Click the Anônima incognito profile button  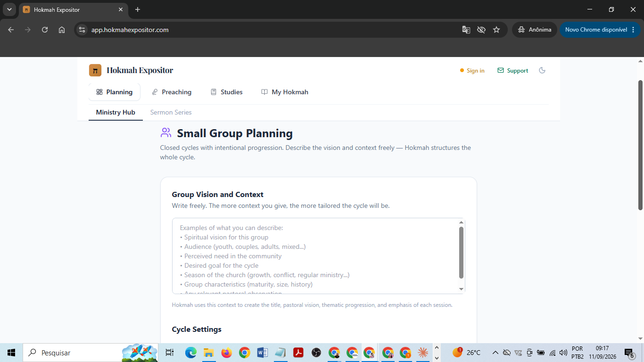pos(535,30)
